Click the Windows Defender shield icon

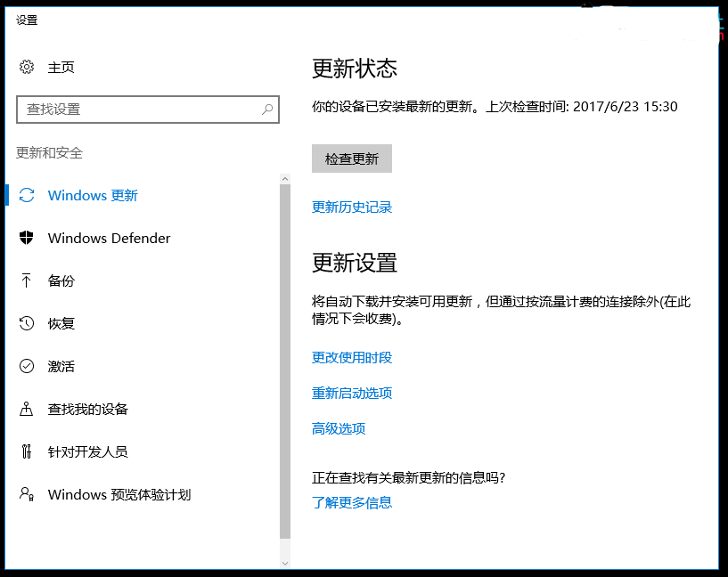tap(26, 238)
